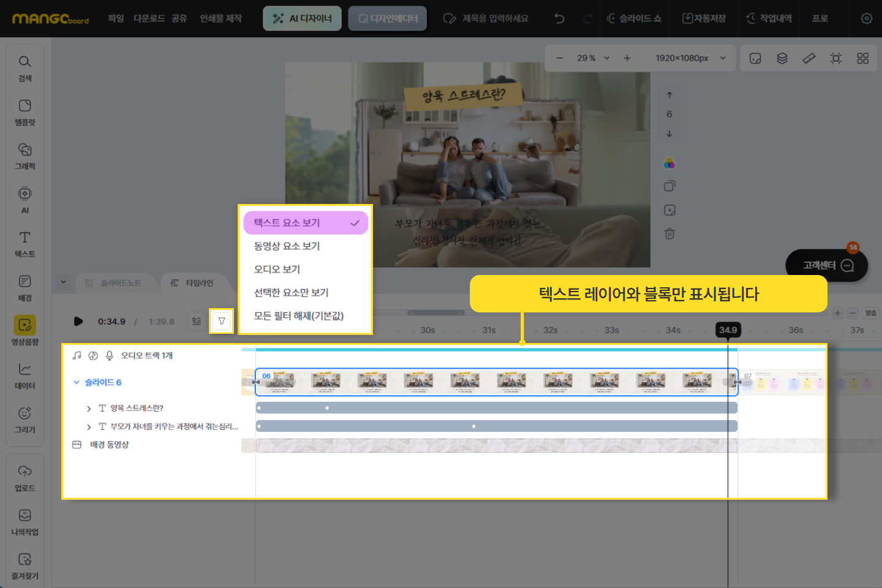Open settings gear in top bar
The width and height of the screenshot is (882, 588).
(x=866, y=18)
